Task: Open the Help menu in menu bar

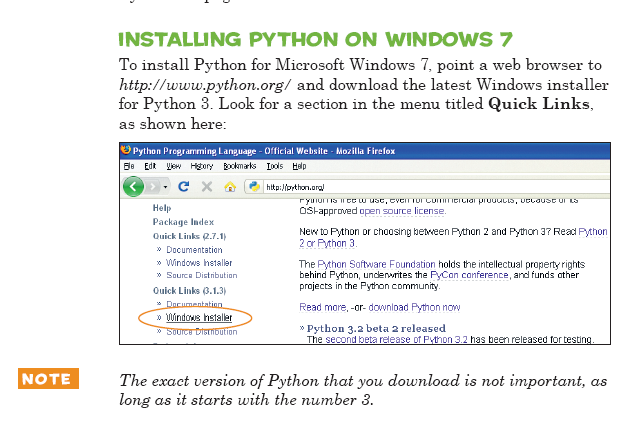Action: click(x=299, y=166)
